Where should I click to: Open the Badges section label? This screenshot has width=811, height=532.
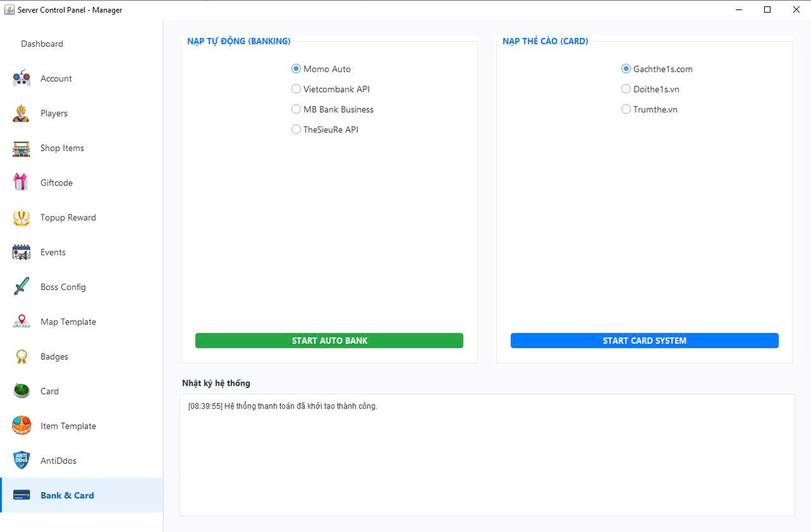click(x=54, y=357)
